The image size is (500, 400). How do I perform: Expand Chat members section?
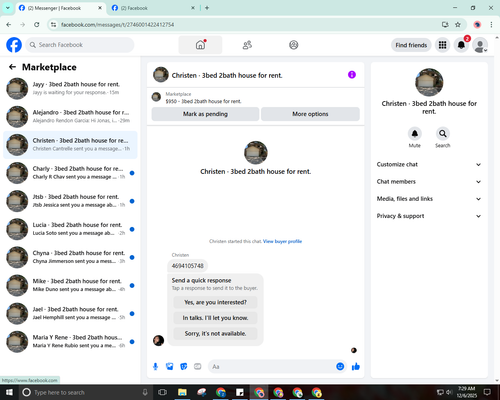click(429, 182)
